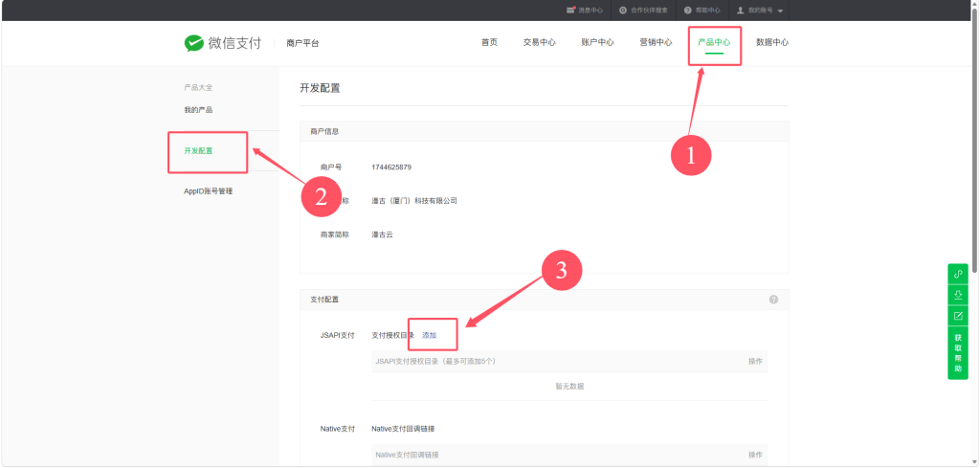Click the green edit note icon button
The image size is (980, 468).
coord(957,316)
